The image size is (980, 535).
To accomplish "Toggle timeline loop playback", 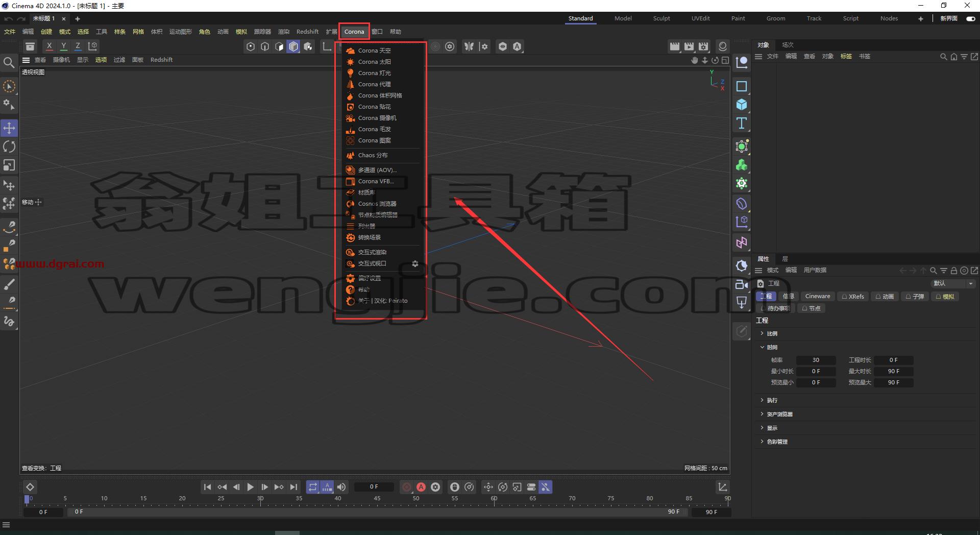I will (313, 487).
